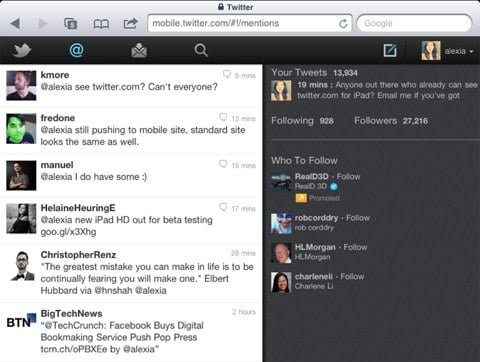Expand the alexia account dropdown
The width and height of the screenshot is (480, 362).
coord(459,51)
